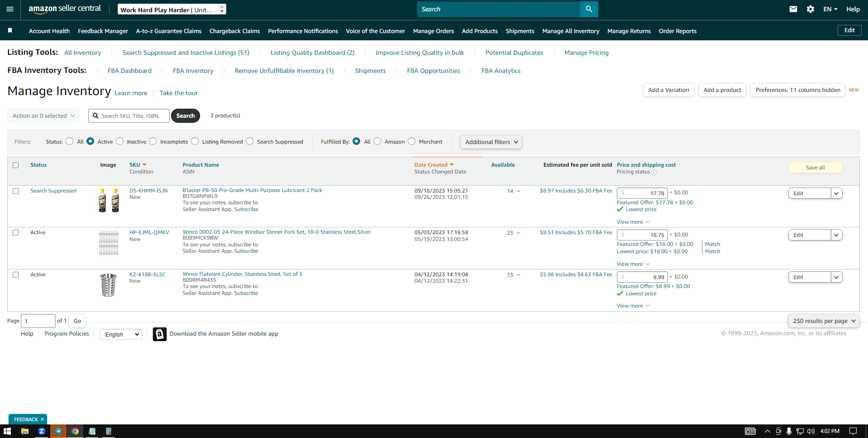
Task: Check the box for SKU DS-KHMM-ISJN
Action: pyautogui.click(x=16, y=191)
